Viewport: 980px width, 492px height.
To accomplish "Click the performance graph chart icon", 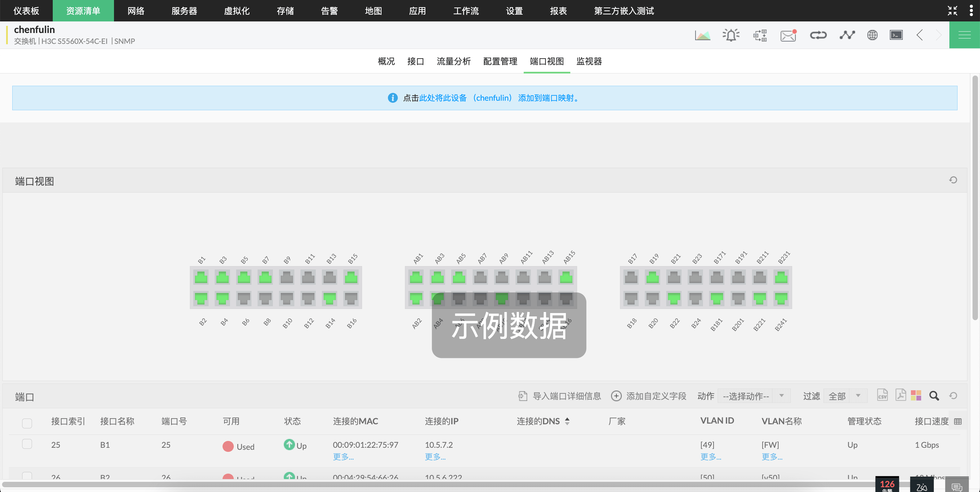I will (x=702, y=35).
